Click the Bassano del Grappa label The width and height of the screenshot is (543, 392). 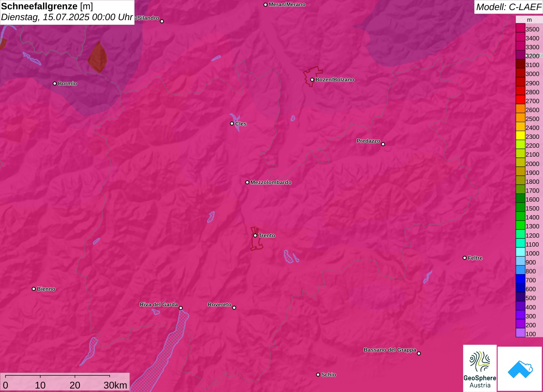pyautogui.click(x=390, y=350)
